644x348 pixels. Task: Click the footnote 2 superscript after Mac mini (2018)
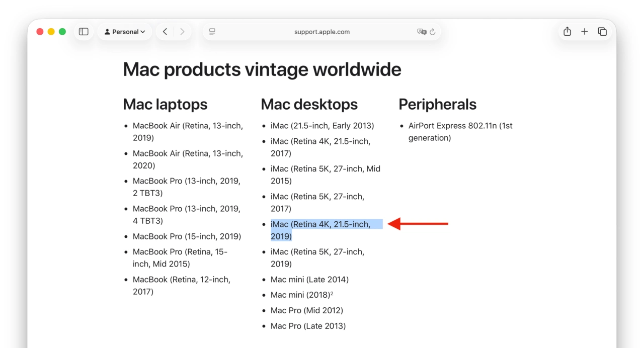click(x=332, y=293)
